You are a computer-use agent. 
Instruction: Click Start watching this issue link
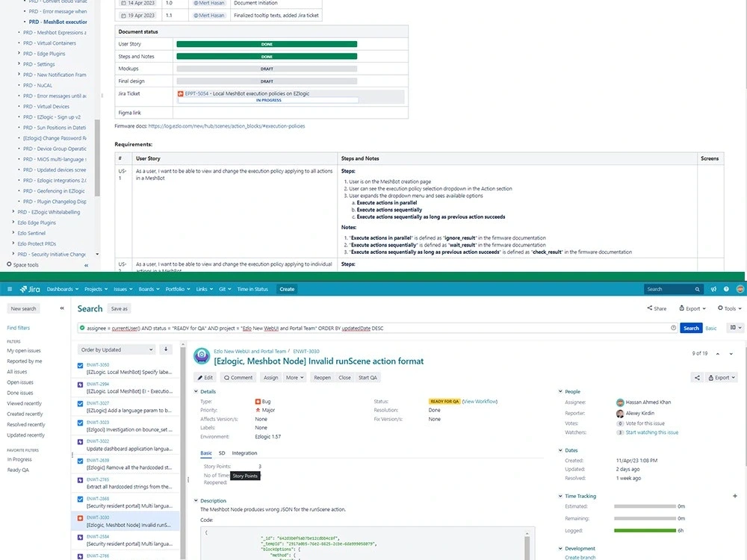pyautogui.click(x=651, y=432)
